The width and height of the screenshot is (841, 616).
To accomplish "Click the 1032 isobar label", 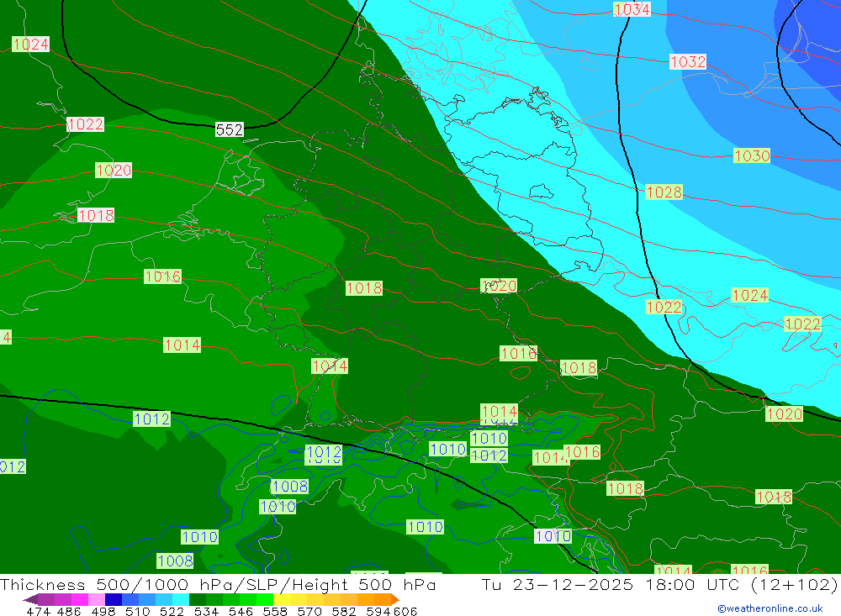I will click(x=688, y=61).
